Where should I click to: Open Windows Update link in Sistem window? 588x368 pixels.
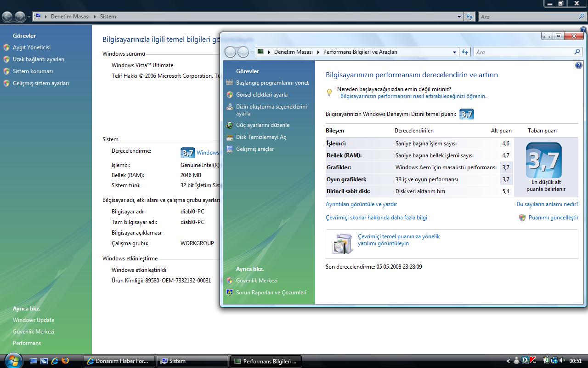pyautogui.click(x=34, y=320)
